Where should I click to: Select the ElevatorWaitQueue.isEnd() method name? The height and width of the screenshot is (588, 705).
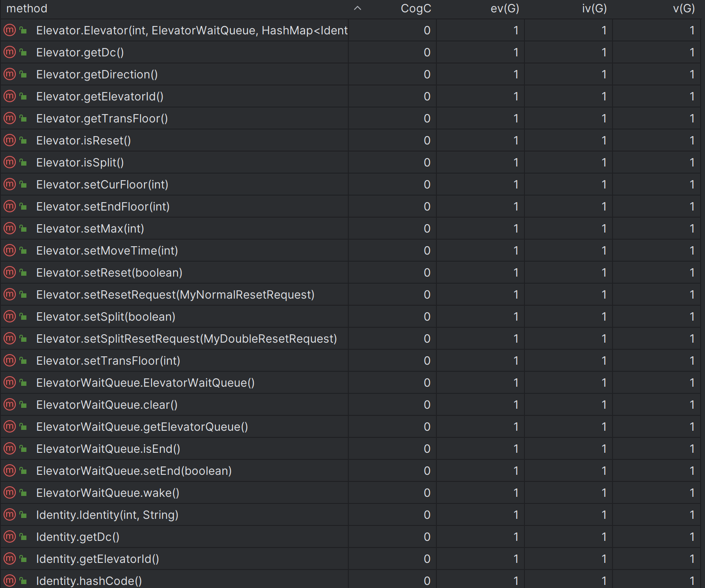pyautogui.click(x=108, y=449)
